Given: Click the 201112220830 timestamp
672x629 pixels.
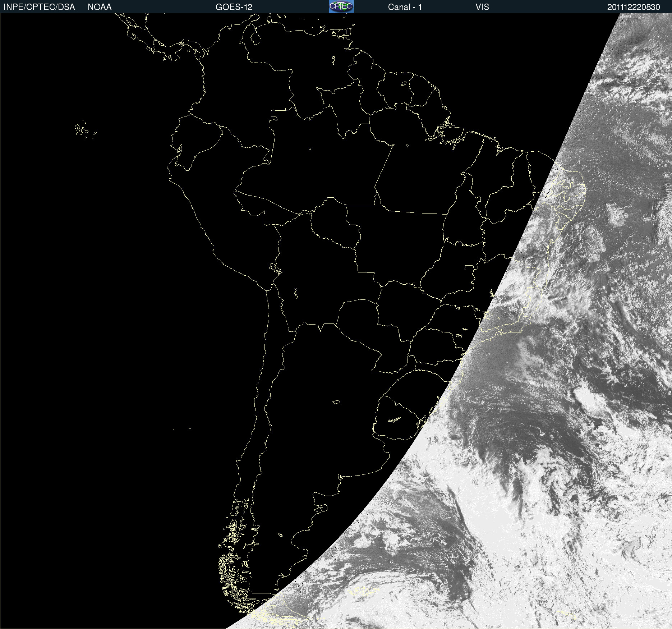Looking at the screenshot, I should tap(634, 7).
